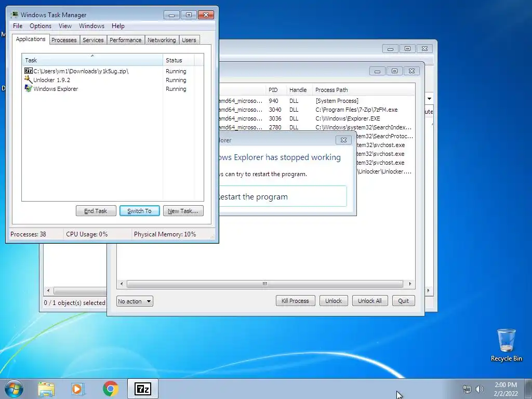Select the 7-Zip task icon row
The image size is (532, 399).
point(29,71)
